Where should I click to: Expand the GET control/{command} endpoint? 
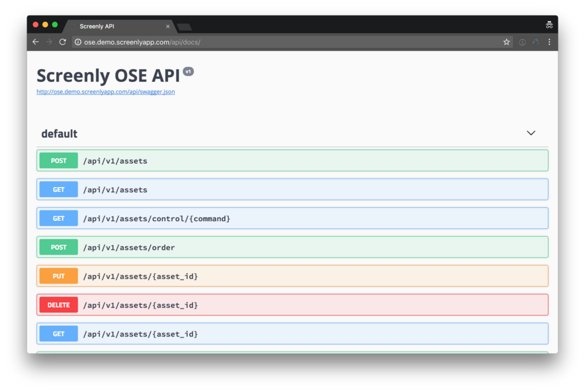[x=292, y=218]
